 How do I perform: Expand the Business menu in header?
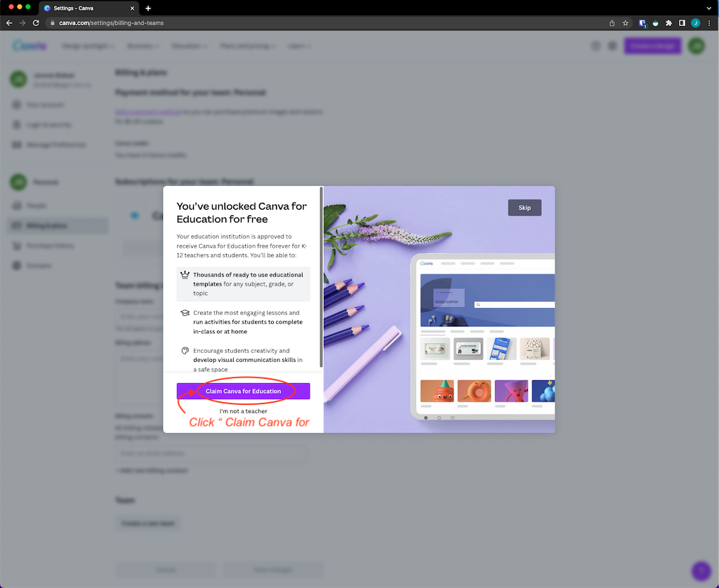click(x=143, y=46)
